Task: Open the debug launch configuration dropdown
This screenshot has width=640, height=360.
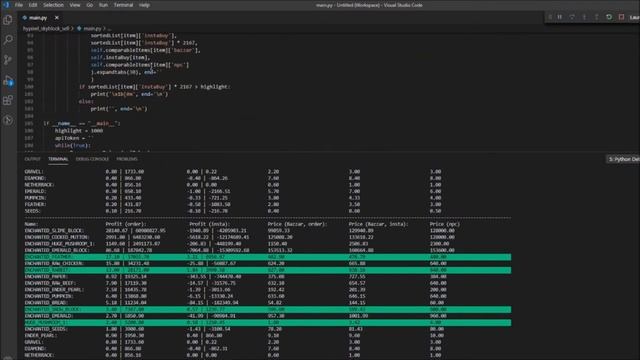Action: [634, 17]
